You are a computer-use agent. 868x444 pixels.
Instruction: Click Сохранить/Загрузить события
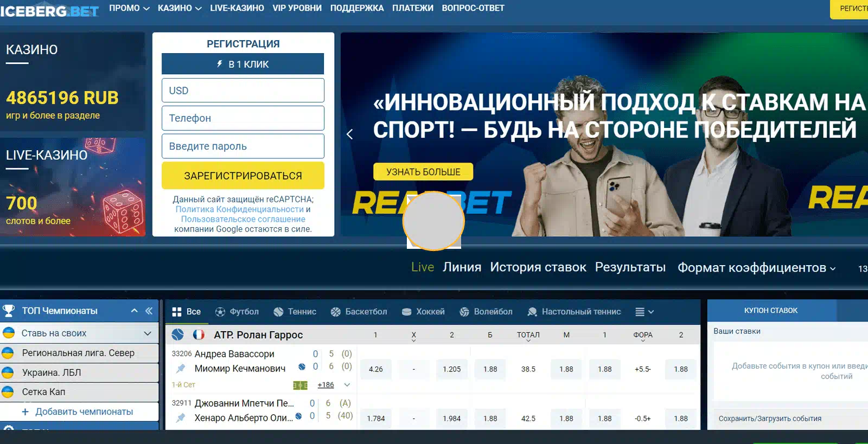coord(770,419)
